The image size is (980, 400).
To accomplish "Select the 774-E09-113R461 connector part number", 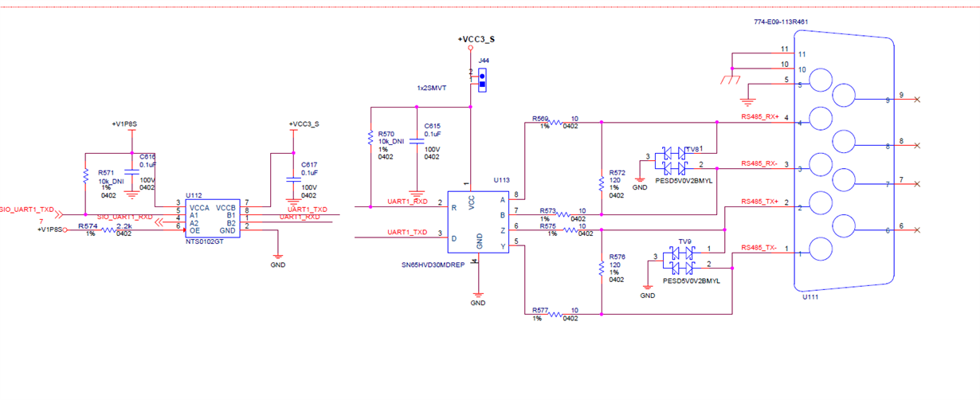I will pos(781,22).
